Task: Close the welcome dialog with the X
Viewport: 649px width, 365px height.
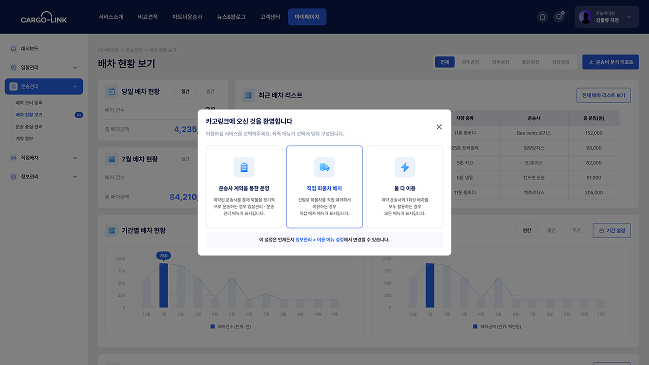Action: (x=439, y=127)
